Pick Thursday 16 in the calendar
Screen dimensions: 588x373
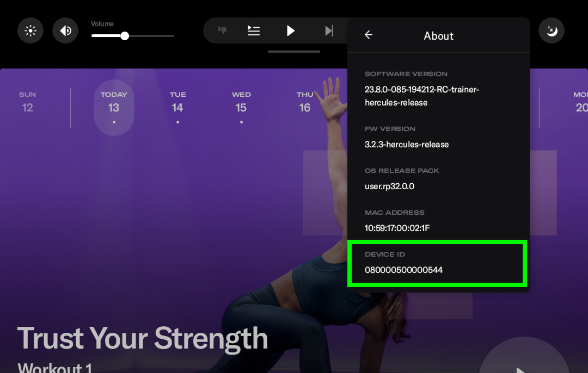(305, 102)
